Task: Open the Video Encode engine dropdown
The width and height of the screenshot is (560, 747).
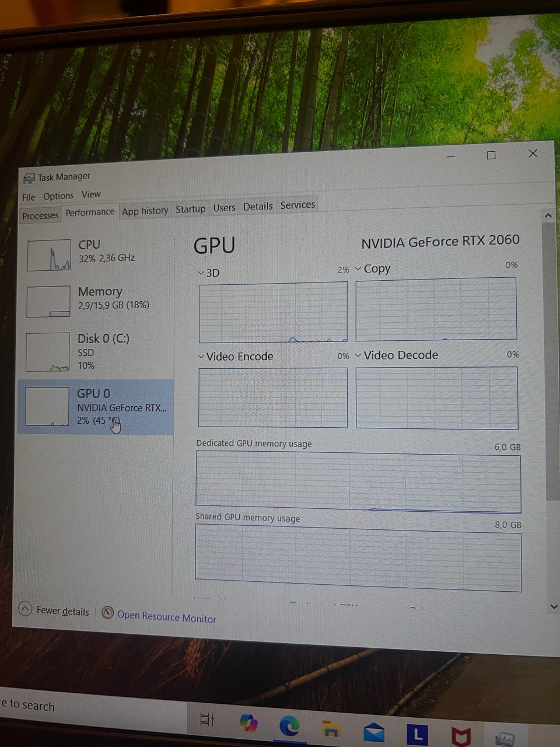Action: (x=201, y=357)
